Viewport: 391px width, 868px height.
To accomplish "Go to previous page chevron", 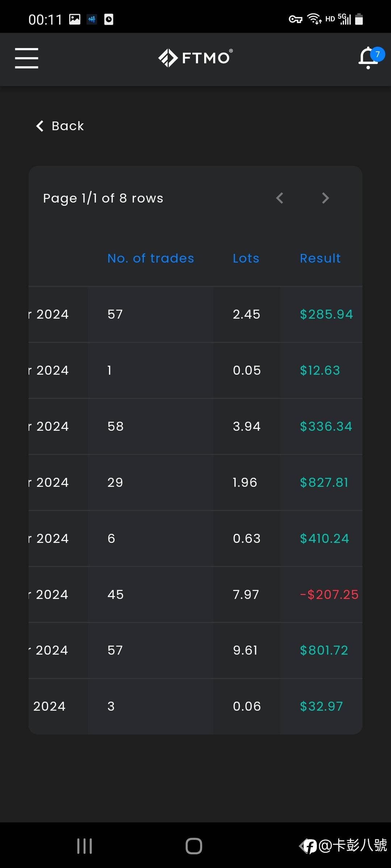I will (279, 198).
